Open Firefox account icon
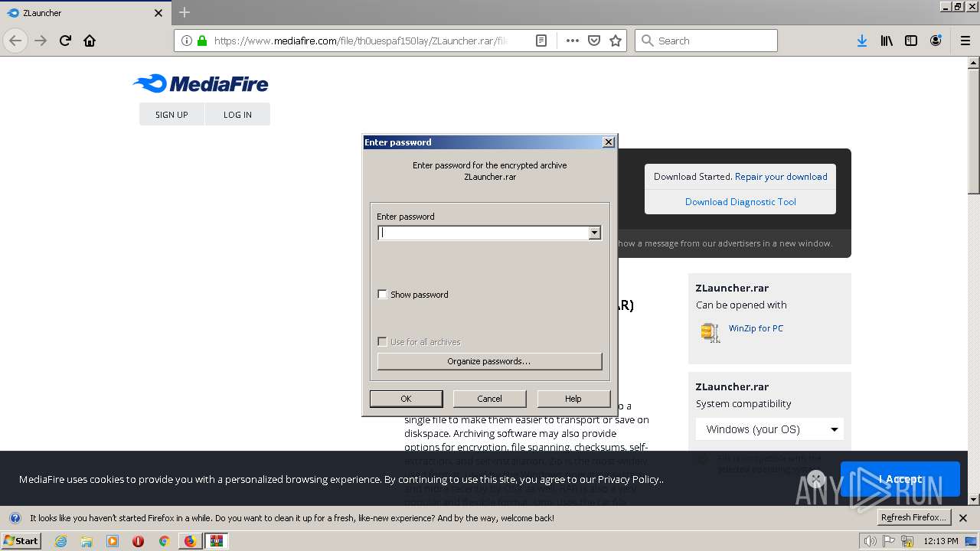This screenshot has height=551, width=980. click(936, 41)
